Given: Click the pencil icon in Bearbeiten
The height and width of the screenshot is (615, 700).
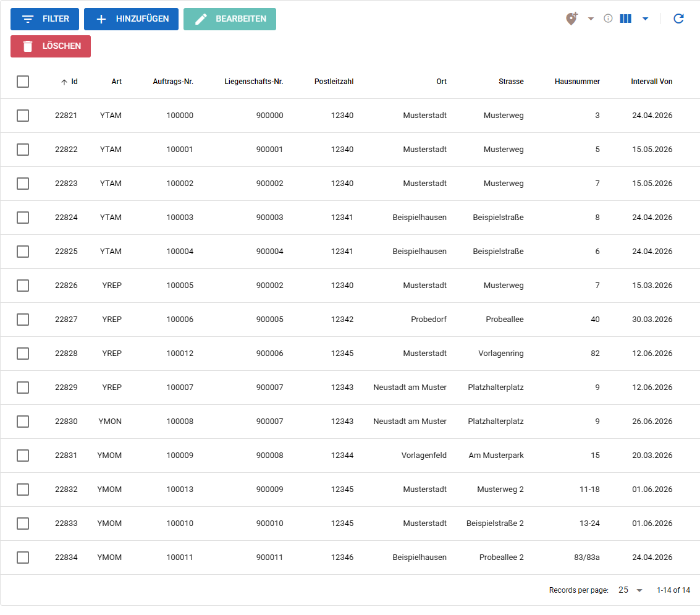Looking at the screenshot, I should (x=201, y=19).
